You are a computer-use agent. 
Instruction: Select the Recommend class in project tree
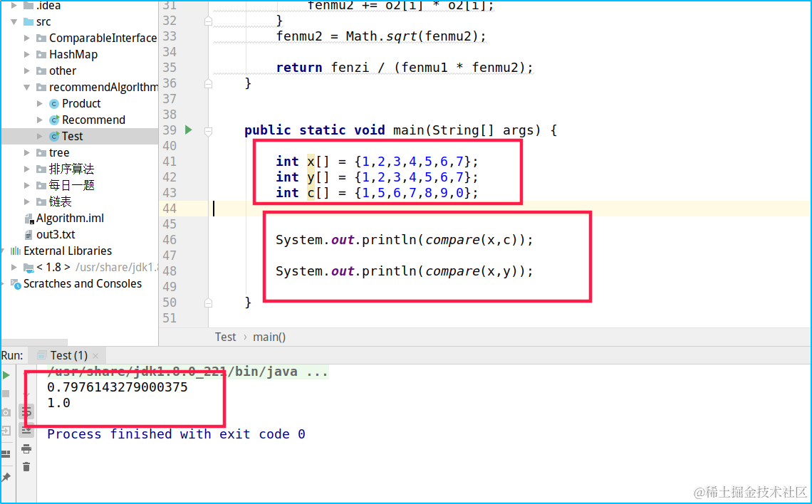pyautogui.click(x=94, y=120)
